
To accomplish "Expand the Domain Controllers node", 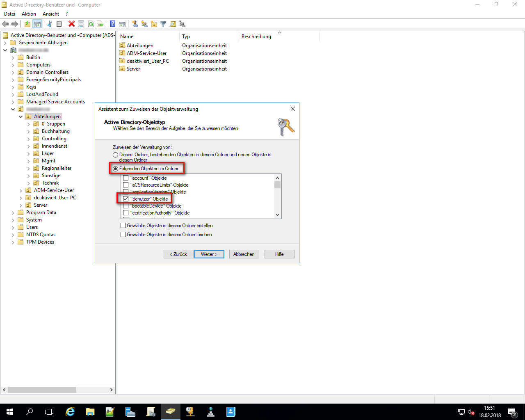I will pyautogui.click(x=13, y=72).
